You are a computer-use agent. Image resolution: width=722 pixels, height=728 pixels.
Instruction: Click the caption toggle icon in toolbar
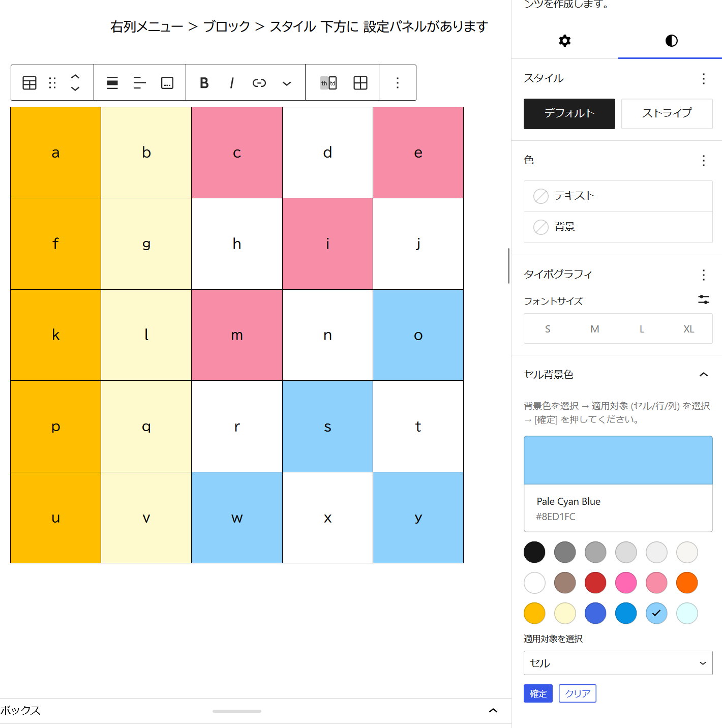coord(167,83)
